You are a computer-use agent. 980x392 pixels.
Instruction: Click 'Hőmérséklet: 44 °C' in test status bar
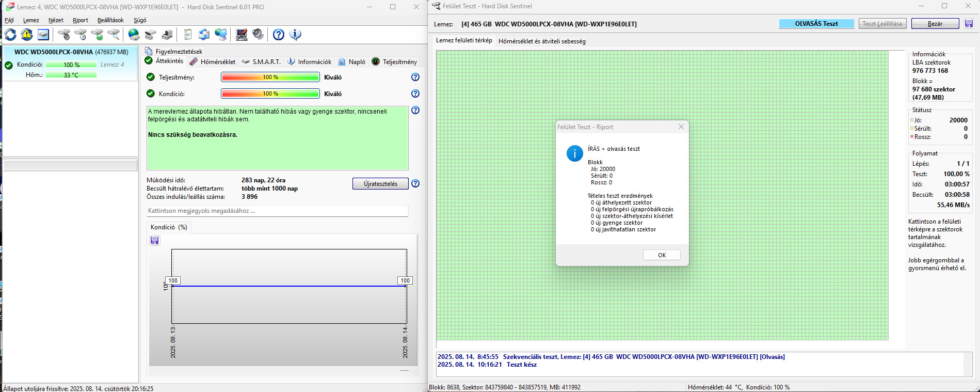[715, 387]
